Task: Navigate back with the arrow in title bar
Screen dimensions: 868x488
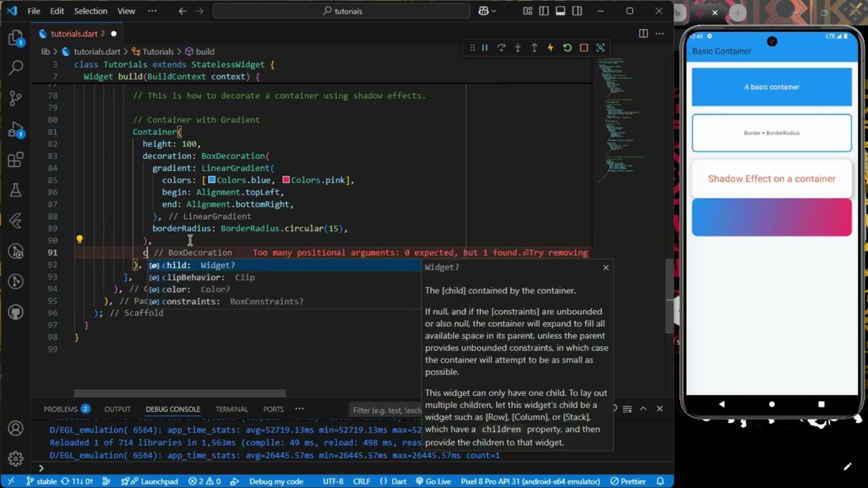Action: click(182, 11)
